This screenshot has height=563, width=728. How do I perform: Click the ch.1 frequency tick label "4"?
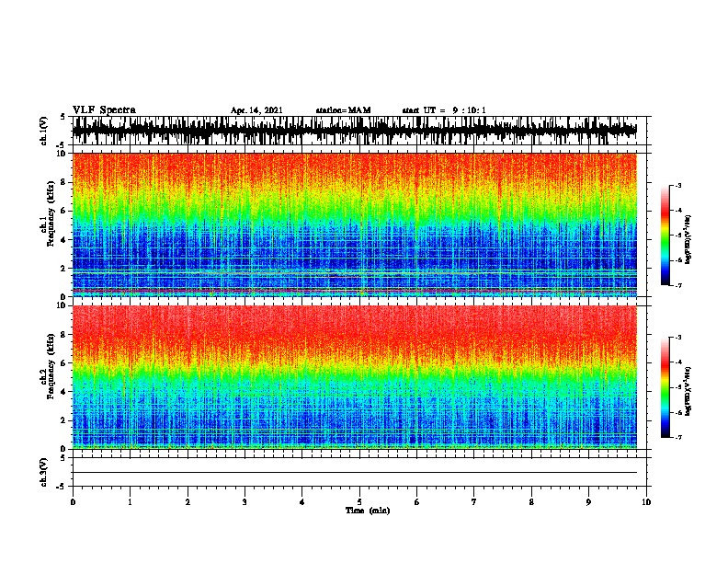coord(64,240)
